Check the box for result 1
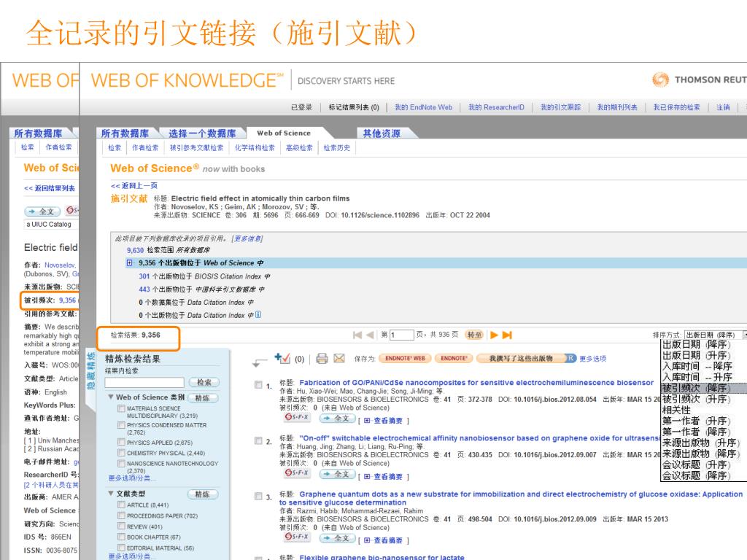This screenshot has width=747, height=560. 258,385
